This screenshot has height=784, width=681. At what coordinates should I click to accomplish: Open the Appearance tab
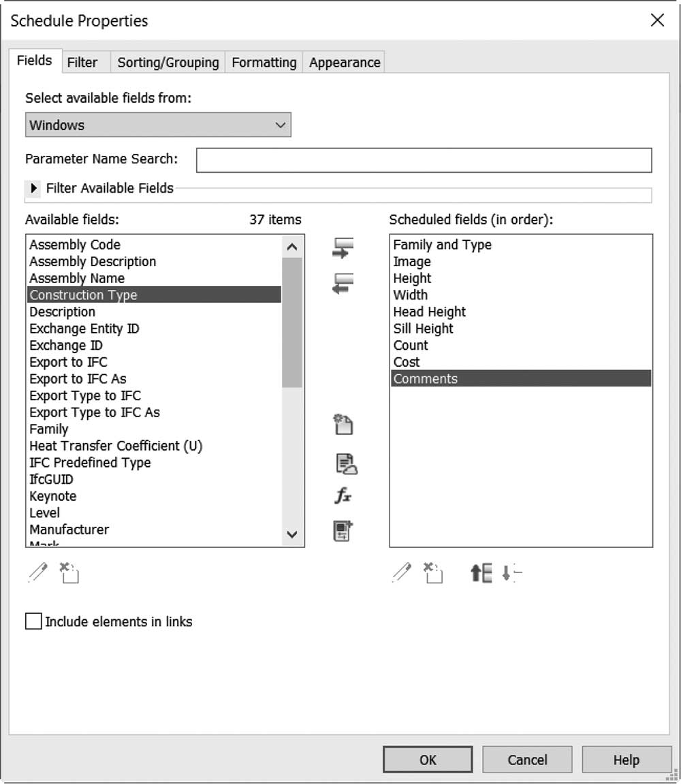coord(345,63)
